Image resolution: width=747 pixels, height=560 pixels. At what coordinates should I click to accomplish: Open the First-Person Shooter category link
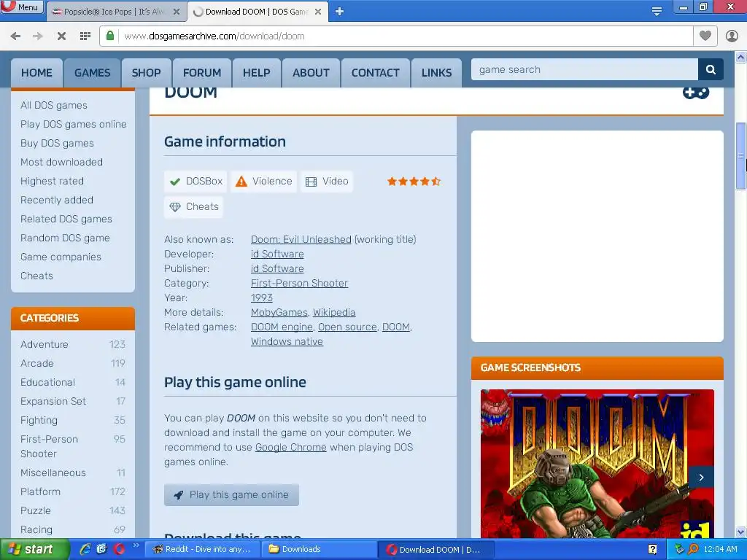pos(299,284)
